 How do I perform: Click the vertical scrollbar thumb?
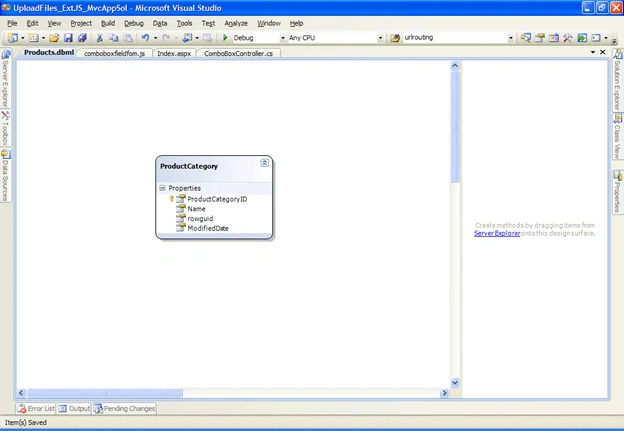pos(455,127)
